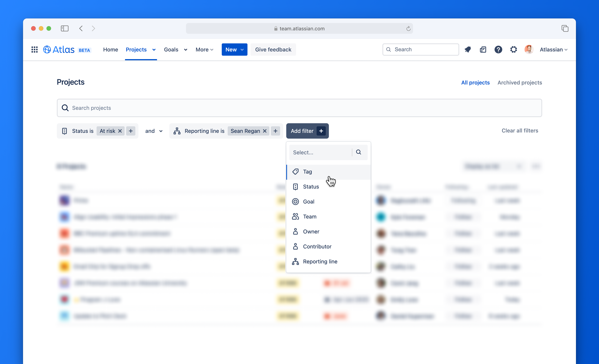Remove the Sean Regan filter chip
This screenshot has width=599, height=364.
point(265,131)
